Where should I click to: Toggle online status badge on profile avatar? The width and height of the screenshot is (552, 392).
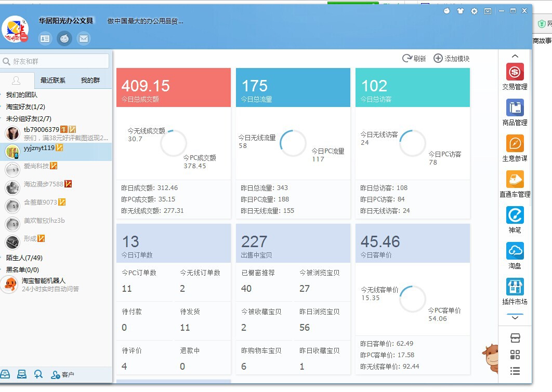click(x=24, y=37)
